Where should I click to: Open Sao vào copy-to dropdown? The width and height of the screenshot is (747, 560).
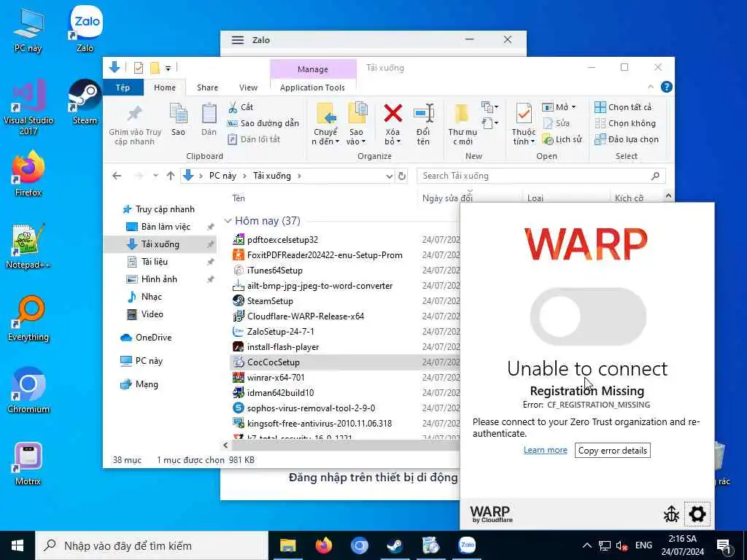[x=356, y=124]
